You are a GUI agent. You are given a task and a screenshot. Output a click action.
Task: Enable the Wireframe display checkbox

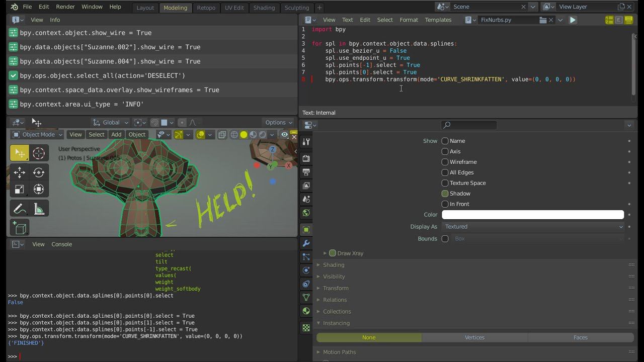[x=445, y=162]
